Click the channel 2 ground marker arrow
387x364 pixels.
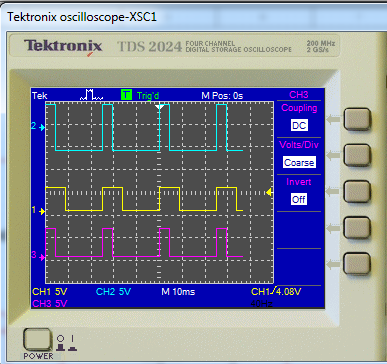click(x=43, y=127)
